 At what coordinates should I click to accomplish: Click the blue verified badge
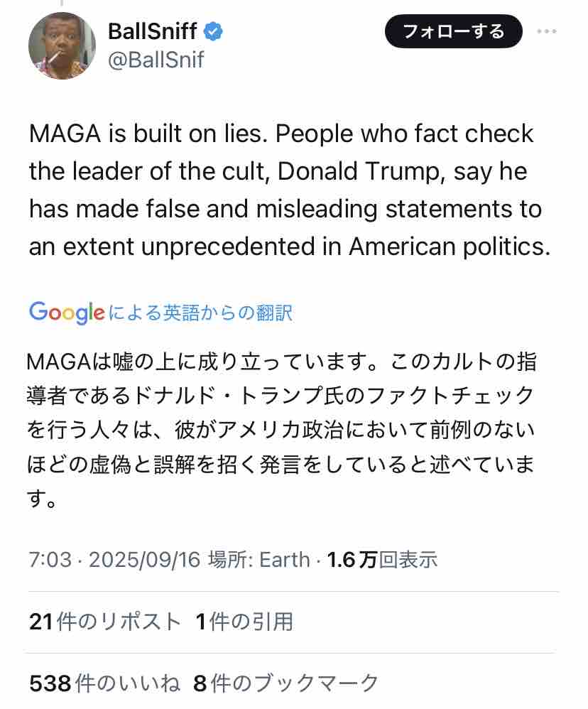click(214, 31)
